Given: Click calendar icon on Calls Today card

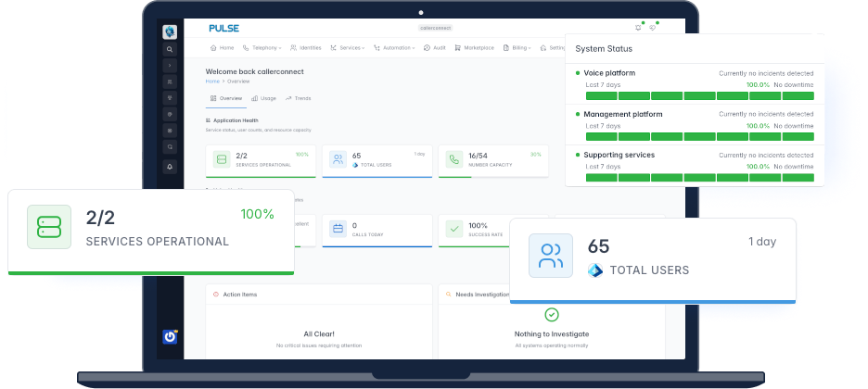Looking at the screenshot, I should click(338, 229).
